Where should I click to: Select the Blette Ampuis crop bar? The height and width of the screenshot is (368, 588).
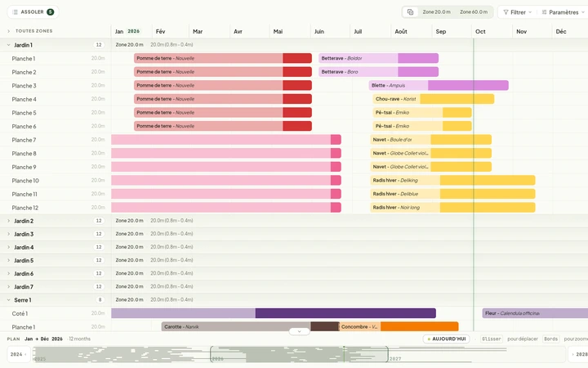(439, 85)
